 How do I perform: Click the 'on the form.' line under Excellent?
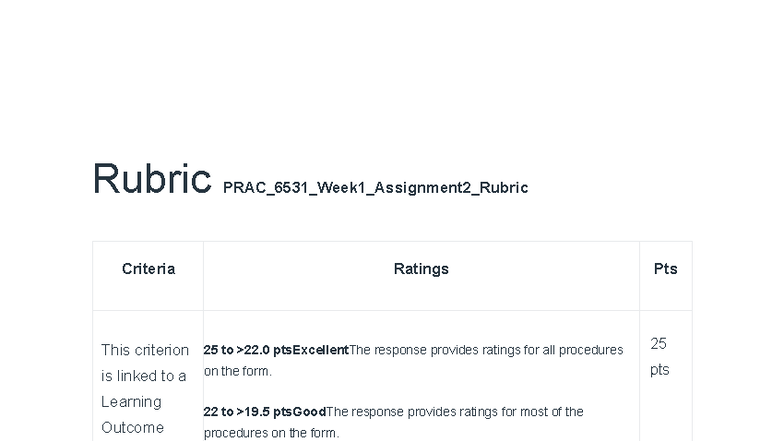[x=238, y=371]
